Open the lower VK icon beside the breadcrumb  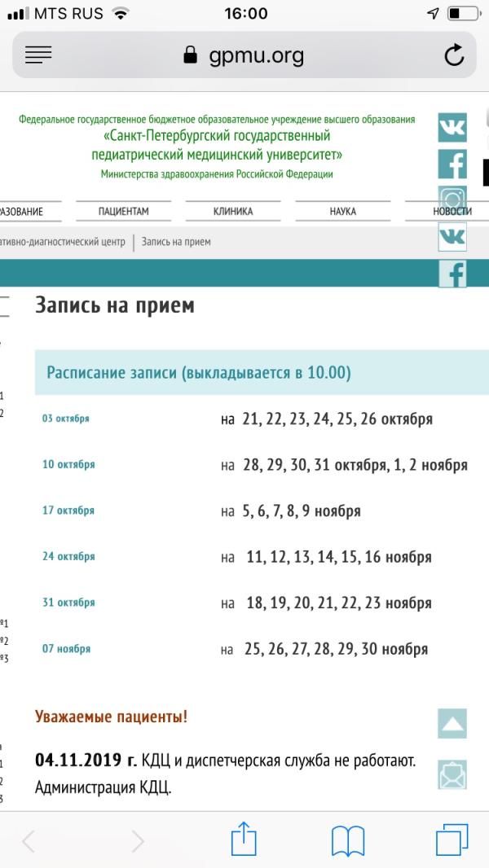coord(452,237)
